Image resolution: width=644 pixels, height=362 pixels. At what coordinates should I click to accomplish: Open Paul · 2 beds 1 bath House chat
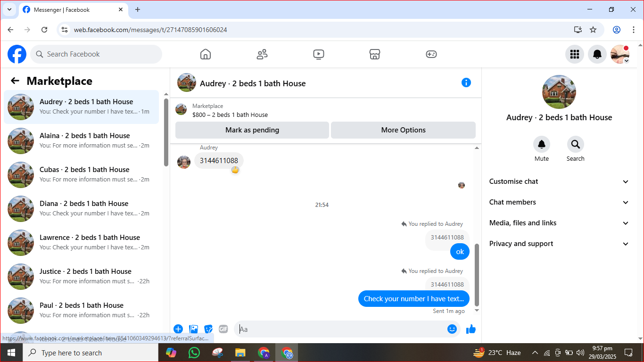point(82,311)
